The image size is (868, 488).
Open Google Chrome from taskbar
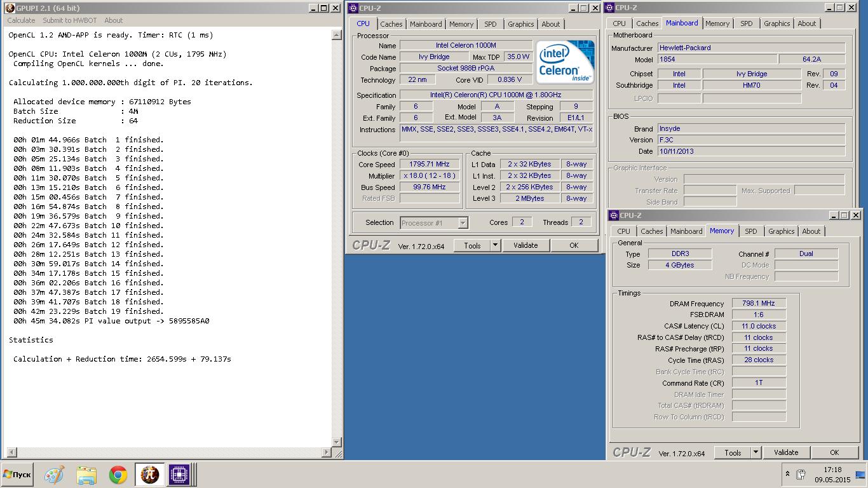118,475
